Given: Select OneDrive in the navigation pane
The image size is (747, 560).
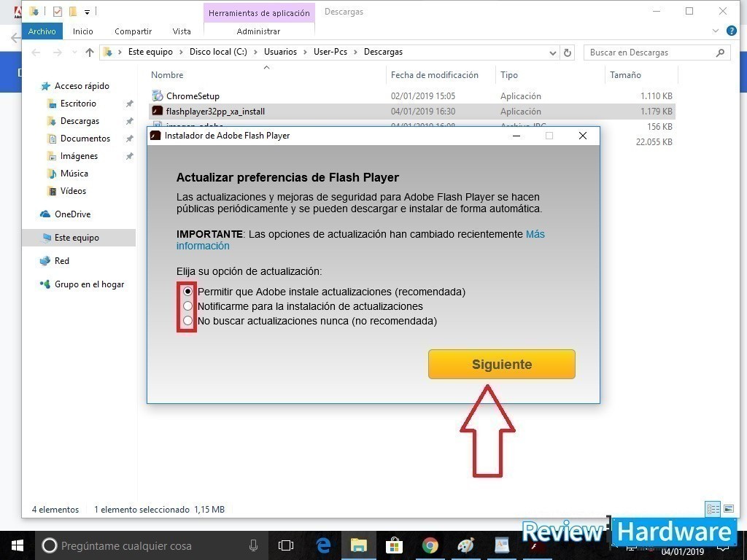Looking at the screenshot, I should tap(72, 214).
